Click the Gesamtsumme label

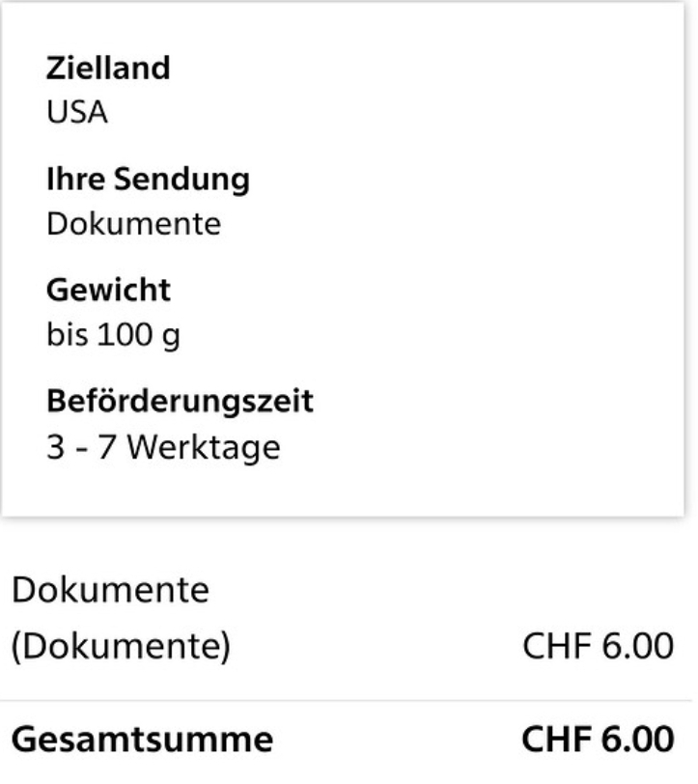141,741
